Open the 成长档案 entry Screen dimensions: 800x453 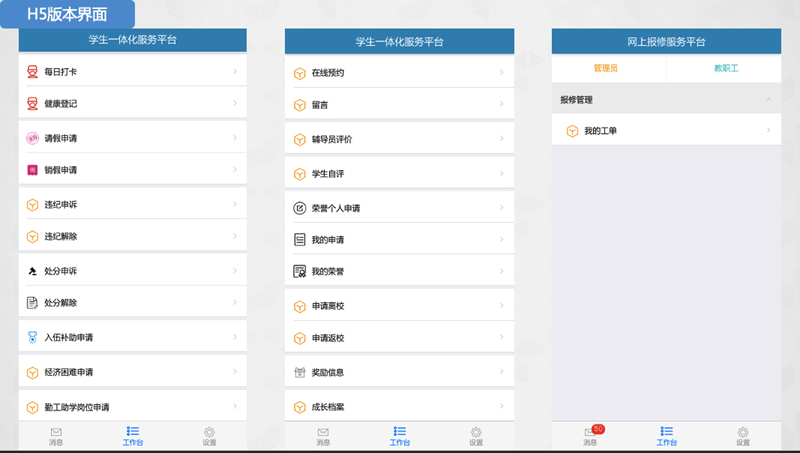pos(399,407)
